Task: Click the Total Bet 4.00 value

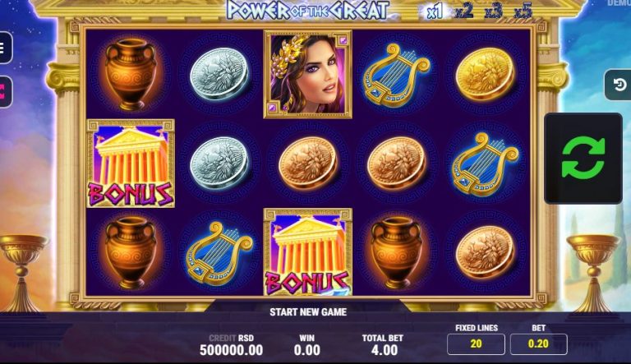Action: (x=385, y=350)
